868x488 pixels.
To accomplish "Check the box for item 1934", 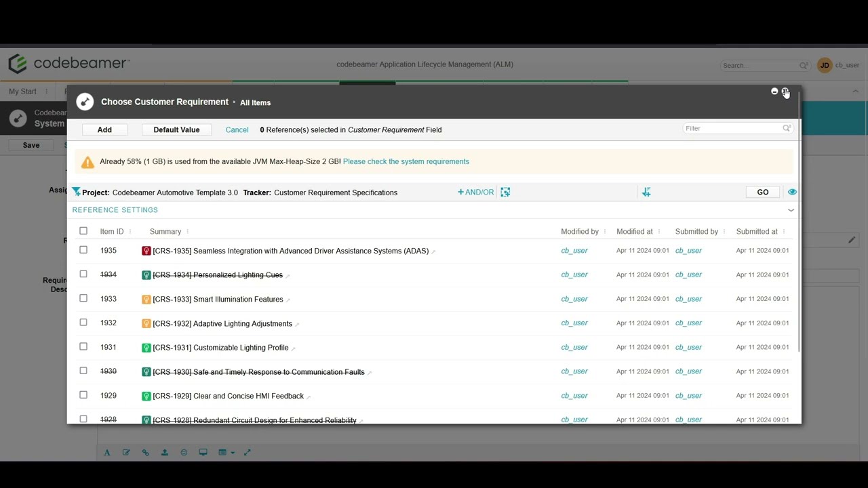I will coord(83,274).
